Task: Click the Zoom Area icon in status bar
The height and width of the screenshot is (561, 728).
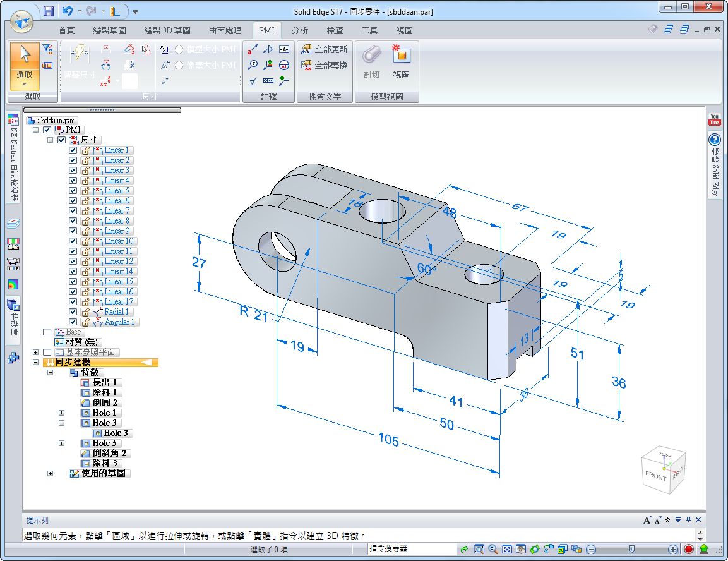Action: [479, 550]
